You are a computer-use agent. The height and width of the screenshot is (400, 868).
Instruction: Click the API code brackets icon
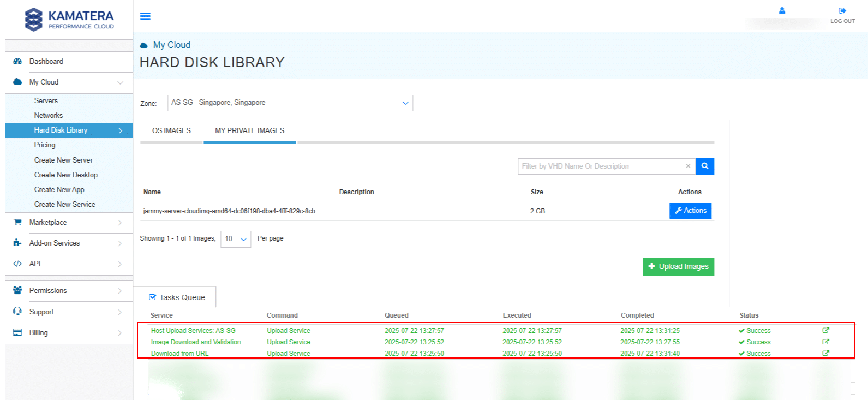click(17, 264)
